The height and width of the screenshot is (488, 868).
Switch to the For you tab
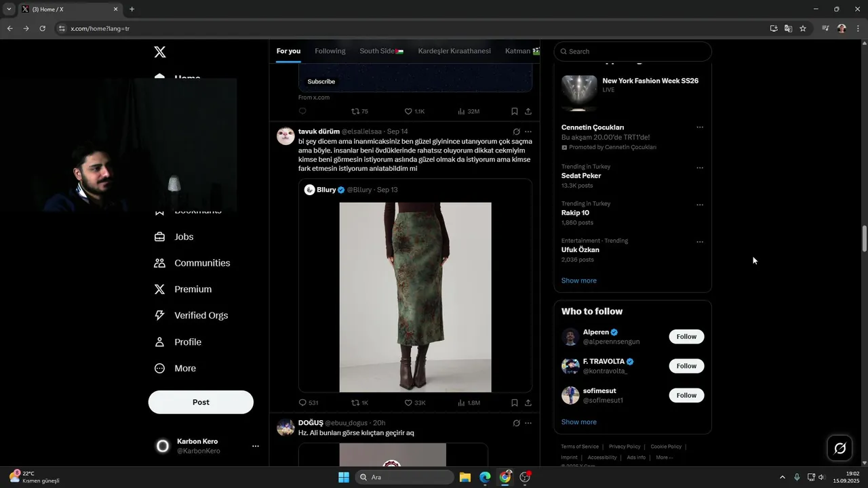tap(288, 51)
